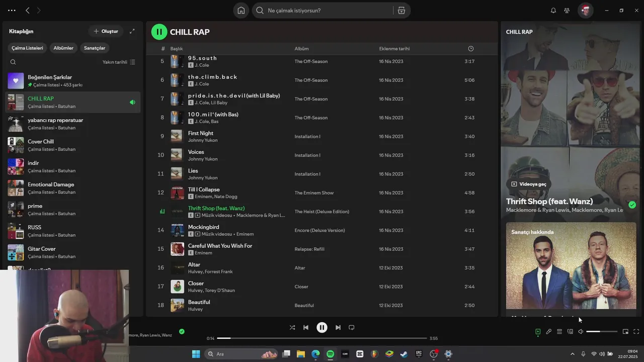The width and height of the screenshot is (644, 362).
Task: Search in the library with the magnifier icon
Action: pos(13,62)
